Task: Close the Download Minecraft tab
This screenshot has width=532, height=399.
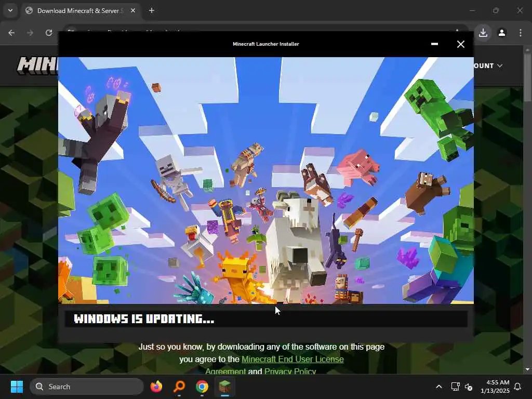Action: pyautogui.click(x=133, y=10)
